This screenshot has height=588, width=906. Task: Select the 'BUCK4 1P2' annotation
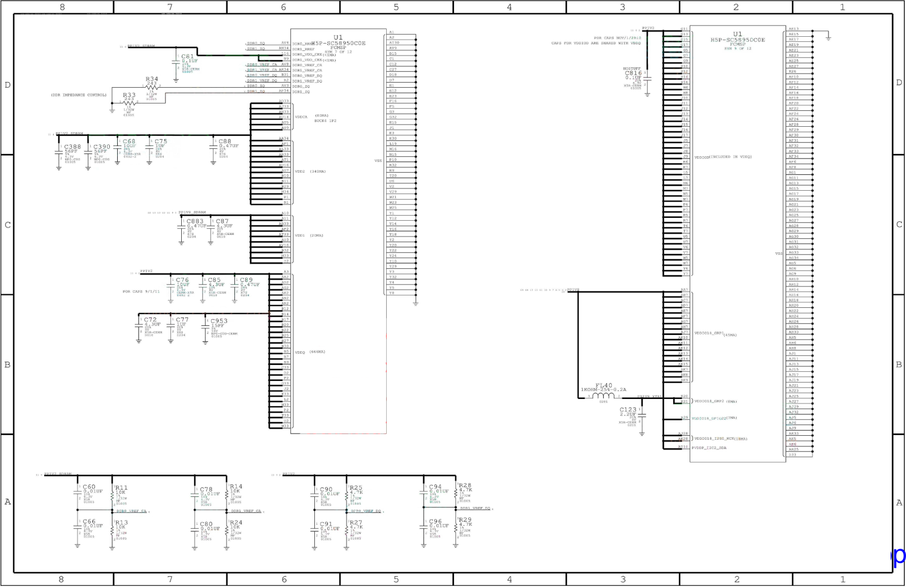tap(326, 121)
